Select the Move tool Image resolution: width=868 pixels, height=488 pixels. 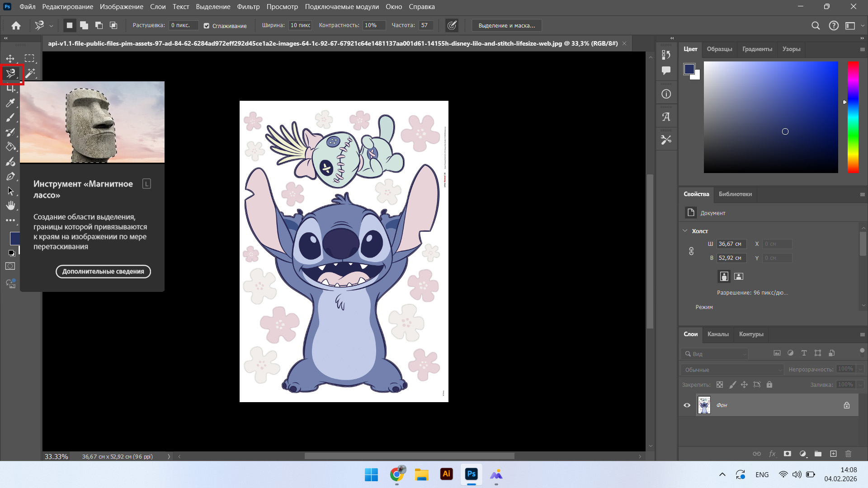(x=10, y=59)
